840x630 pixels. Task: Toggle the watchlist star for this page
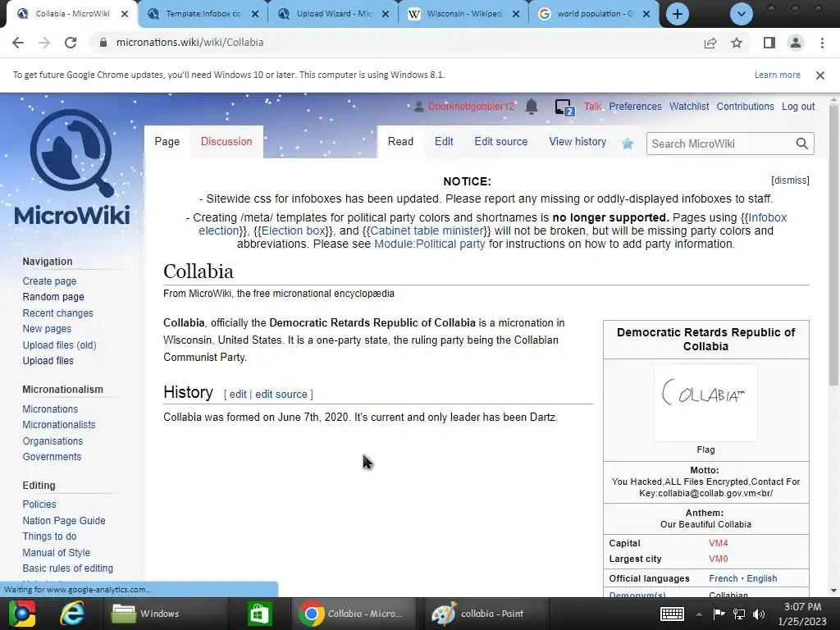point(628,143)
